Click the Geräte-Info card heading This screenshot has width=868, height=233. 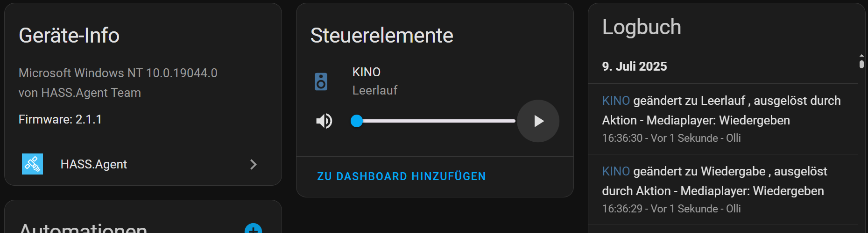point(69,36)
